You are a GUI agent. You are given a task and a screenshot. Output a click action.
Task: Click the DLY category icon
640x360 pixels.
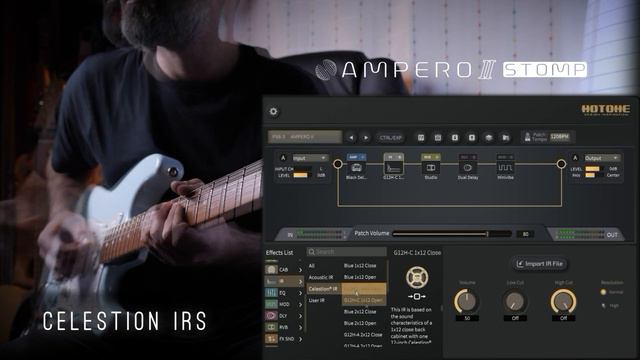pyautogui.click(x=271, y=316)
